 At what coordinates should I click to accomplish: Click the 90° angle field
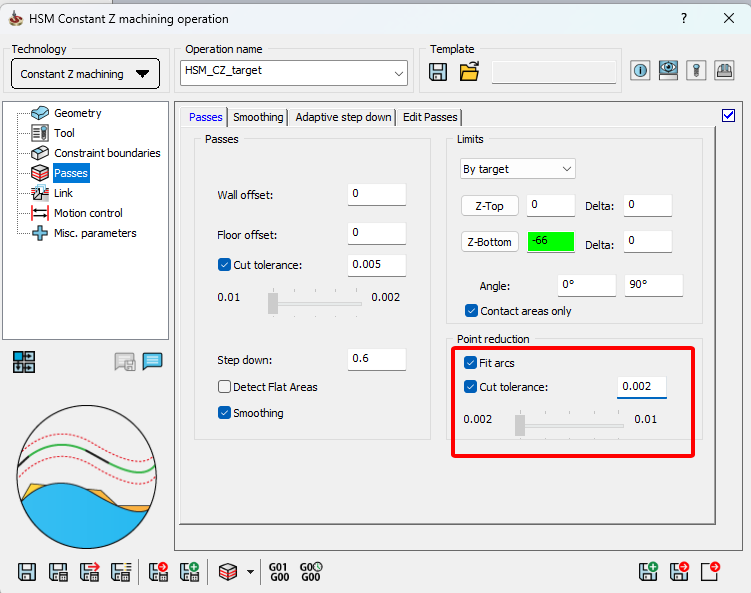pyautogui.click(x=654, y=285)
